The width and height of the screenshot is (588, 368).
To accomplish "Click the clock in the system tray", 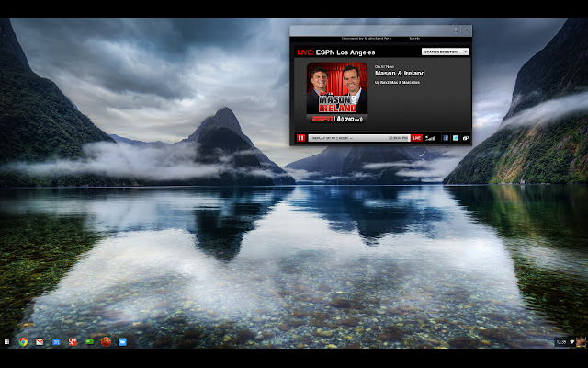I will click(561, 342).
